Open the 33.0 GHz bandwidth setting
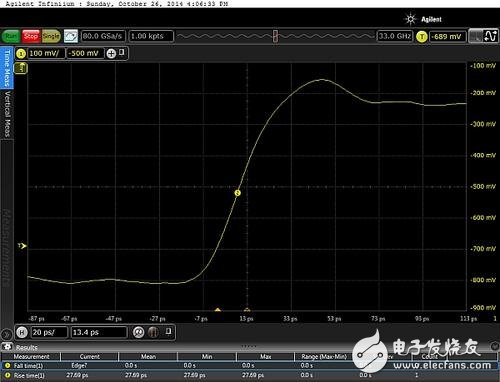The image size is (500, 382). [x=395, y=36]
